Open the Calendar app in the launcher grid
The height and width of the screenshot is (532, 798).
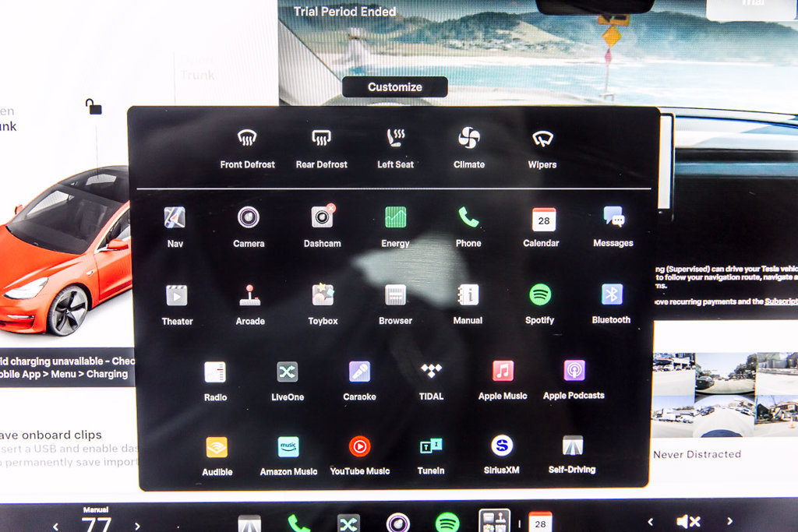tap(543, 219)
